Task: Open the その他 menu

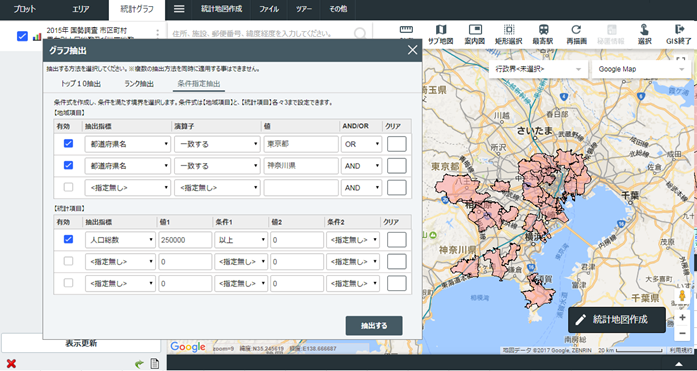Action: [x=338, y=9]
